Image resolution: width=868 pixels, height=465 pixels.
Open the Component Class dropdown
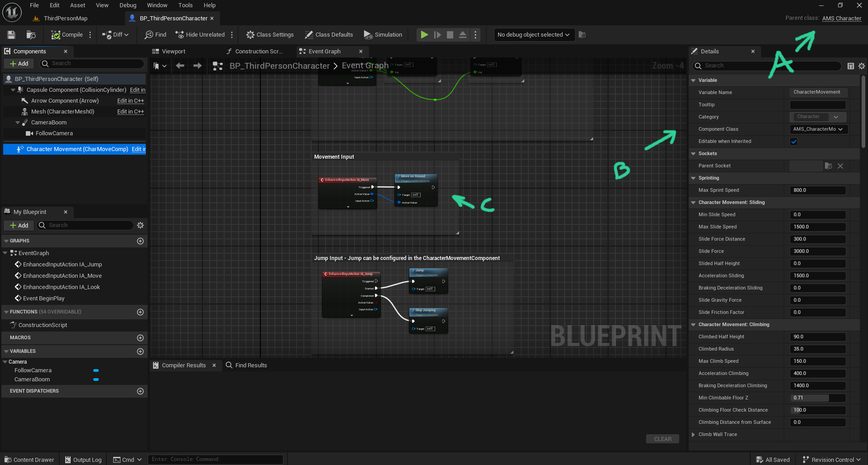tap(818, 129)
